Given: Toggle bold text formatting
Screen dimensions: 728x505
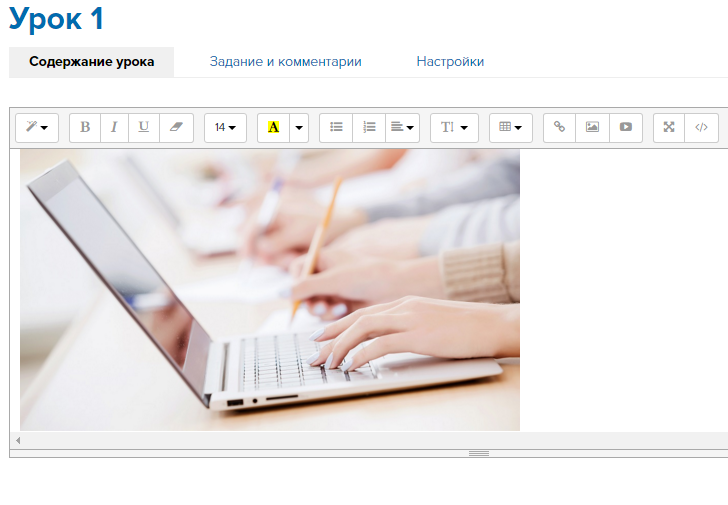Looking at the screenshot, I should (x=85, y=127).
